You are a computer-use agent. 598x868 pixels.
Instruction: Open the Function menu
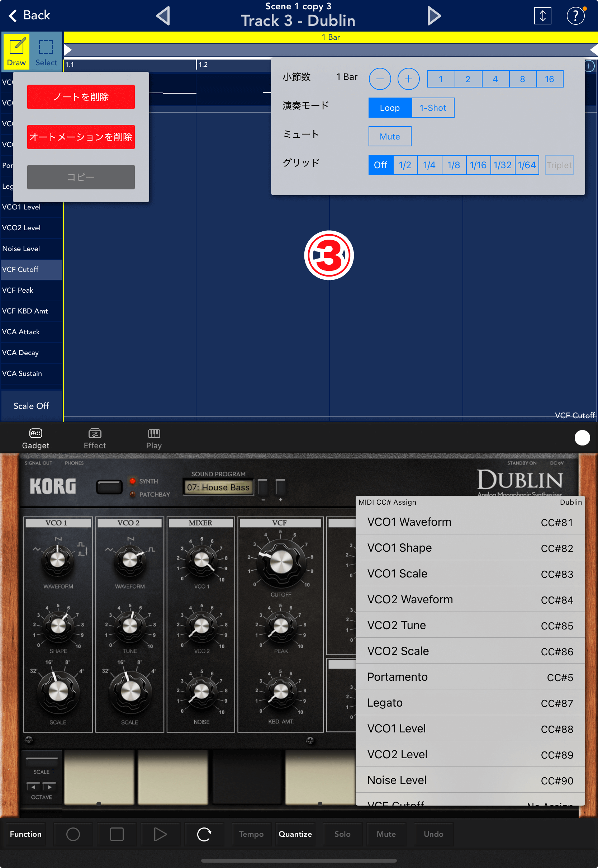[26, 834]
